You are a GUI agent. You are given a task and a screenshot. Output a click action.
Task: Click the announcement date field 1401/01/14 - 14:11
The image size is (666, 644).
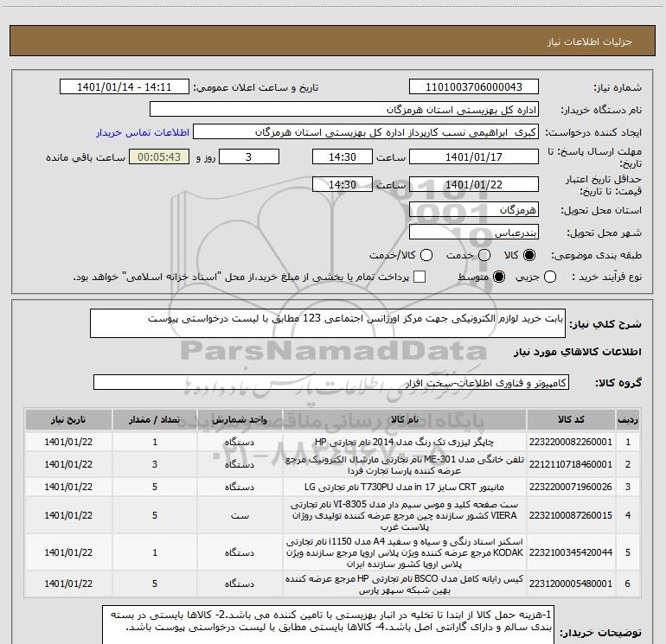click(125, 87)
